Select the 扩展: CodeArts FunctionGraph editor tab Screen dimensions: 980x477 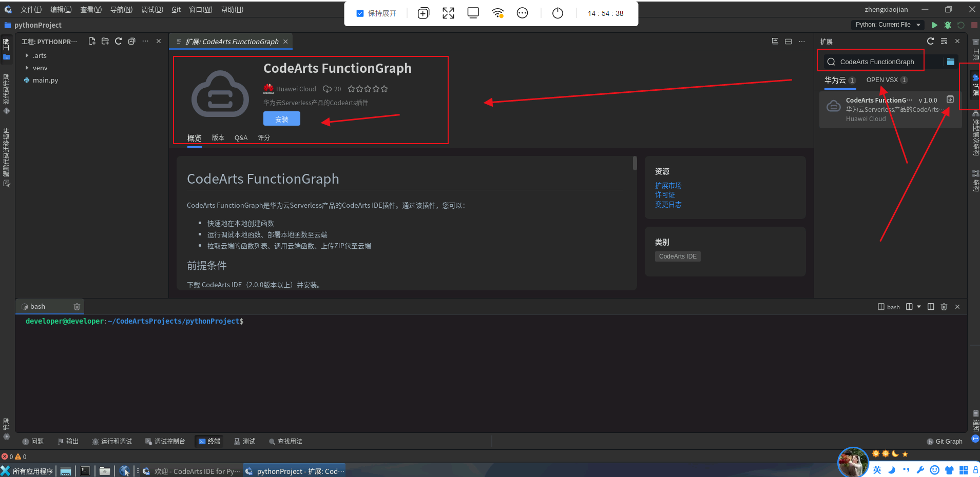[x=232, y=42]
